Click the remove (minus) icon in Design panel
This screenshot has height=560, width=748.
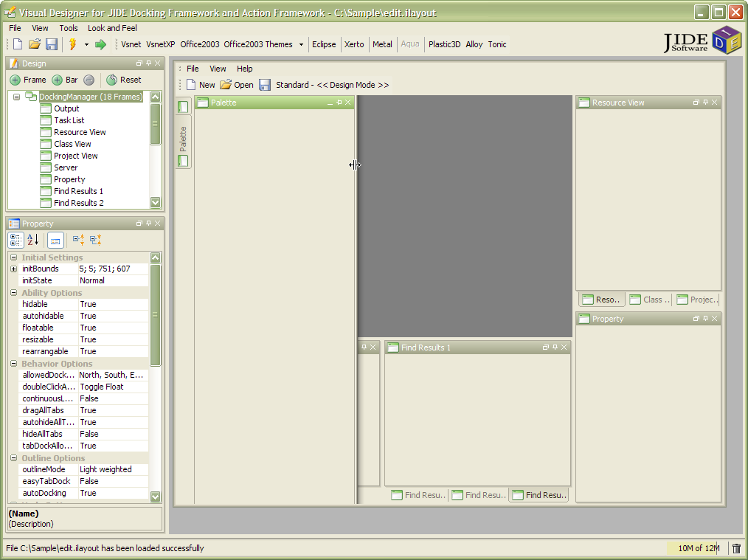click(x=89, y=80)
